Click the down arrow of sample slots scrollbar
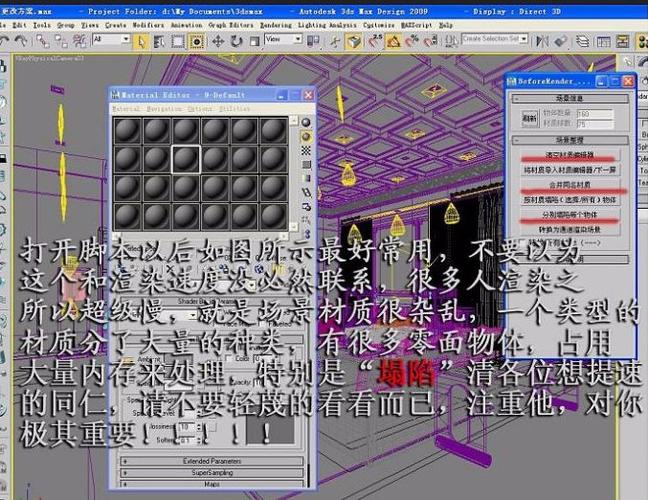This screenshot has height=500, width=648. 293,226
